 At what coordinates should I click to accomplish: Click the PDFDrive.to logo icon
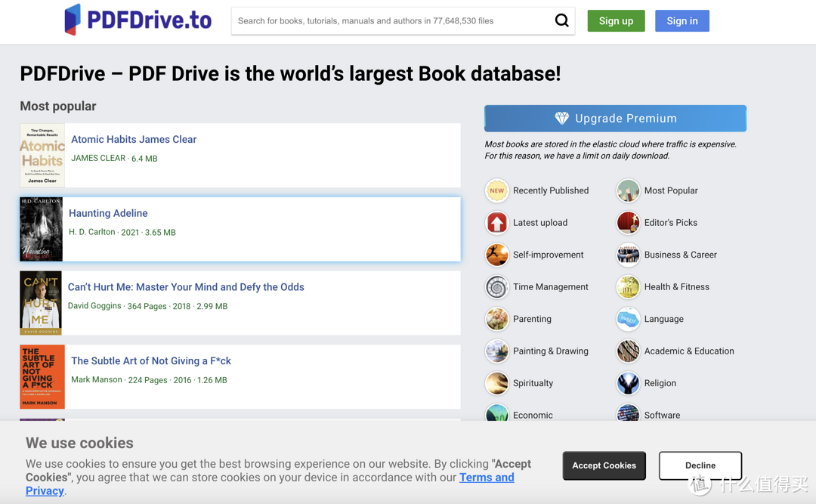(x=73, y=20)
